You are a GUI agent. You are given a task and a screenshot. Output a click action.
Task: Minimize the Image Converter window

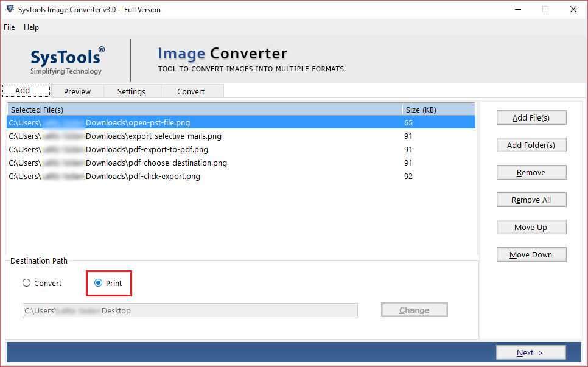[518, 9]
